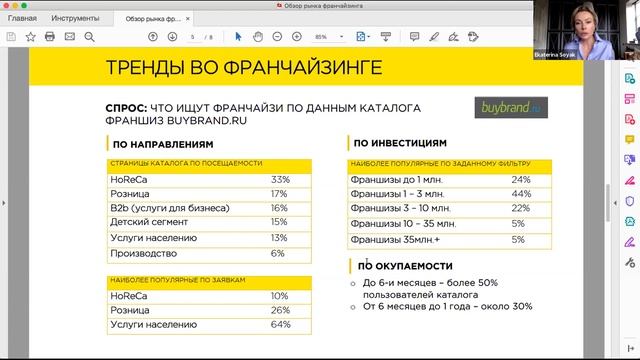Click "Франшизы до 1 млн." row
640x360 pixels.
pyautogui.click(x=449, y=180)
